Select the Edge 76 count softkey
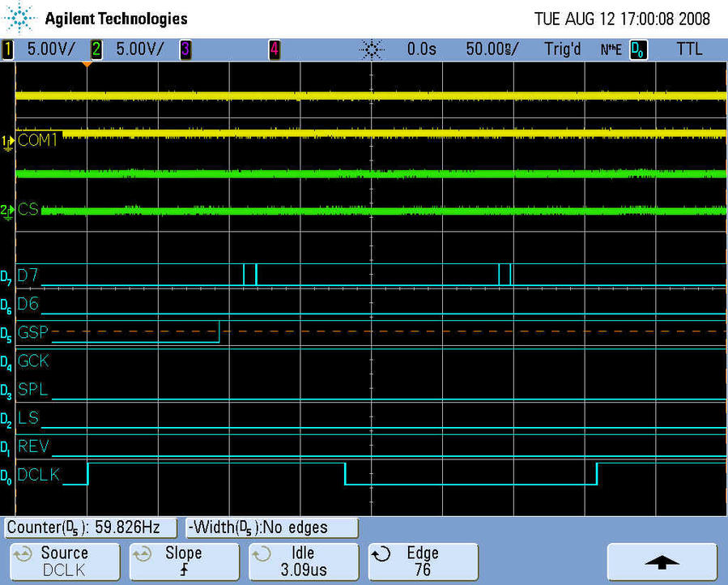 422,561
